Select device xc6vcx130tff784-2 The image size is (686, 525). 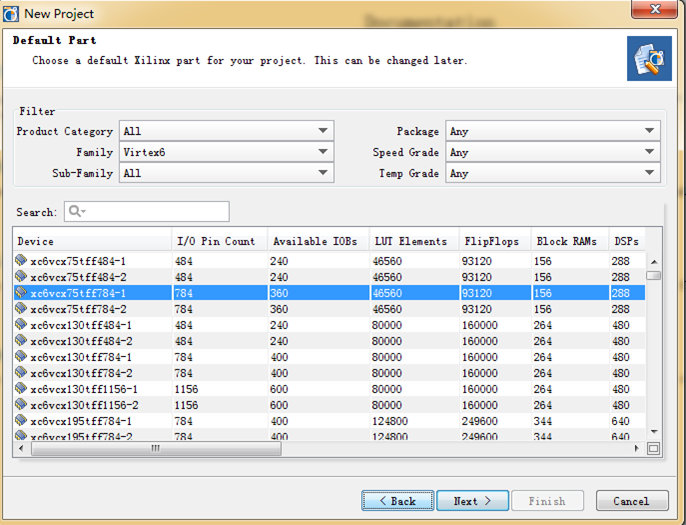click(x=329, y=373)
